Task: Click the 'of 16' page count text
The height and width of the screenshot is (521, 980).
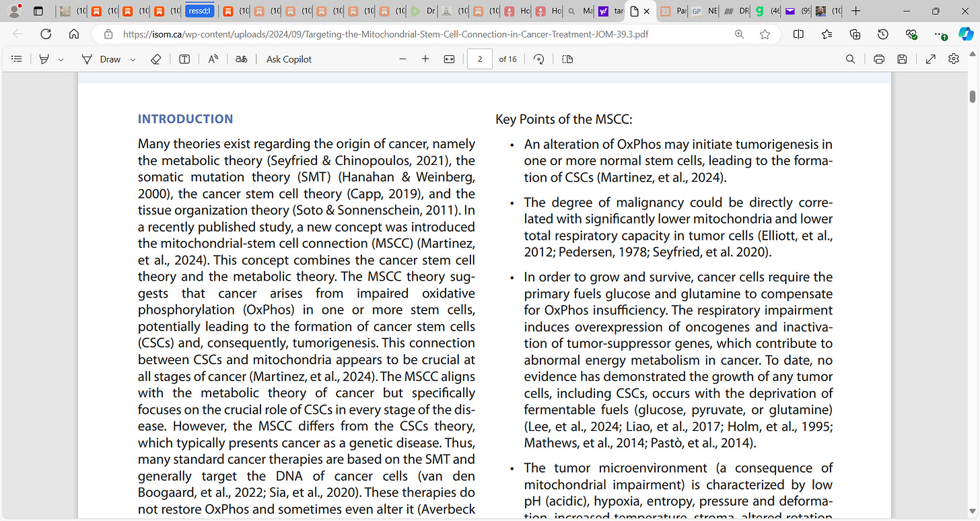Action: click(508, 59)
